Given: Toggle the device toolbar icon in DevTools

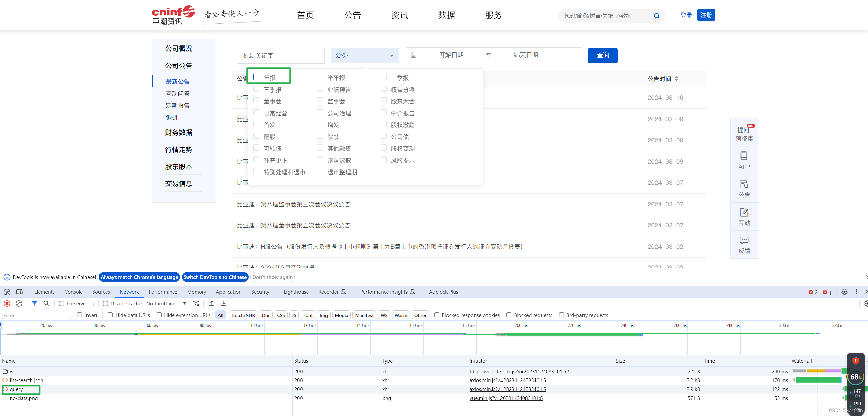Looking at the screenshot, I should point(19,292).
